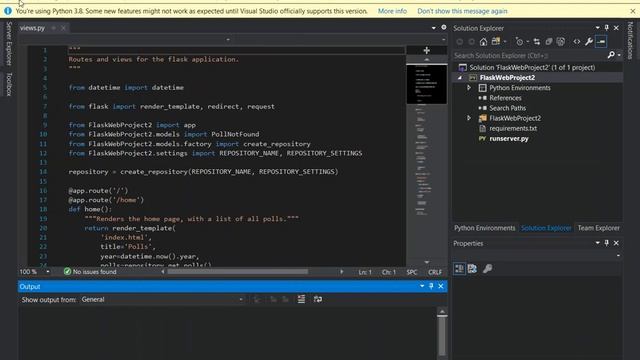The width and height of the screenshot is (640, 360).
Task: Open the active documents list dropdown arrow
Action: pyautogui.click(x=433, y=28)
